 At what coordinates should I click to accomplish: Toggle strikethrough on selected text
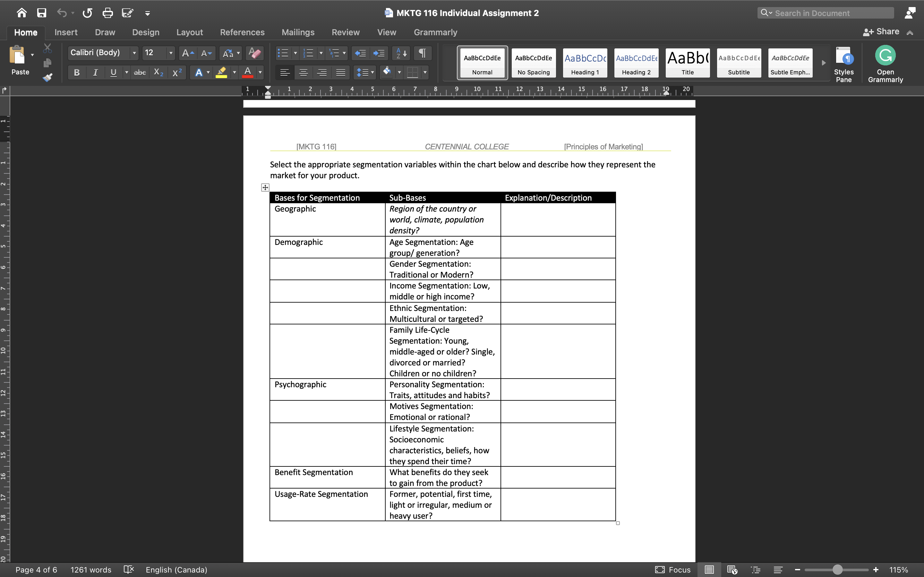[x=140, y=72]
